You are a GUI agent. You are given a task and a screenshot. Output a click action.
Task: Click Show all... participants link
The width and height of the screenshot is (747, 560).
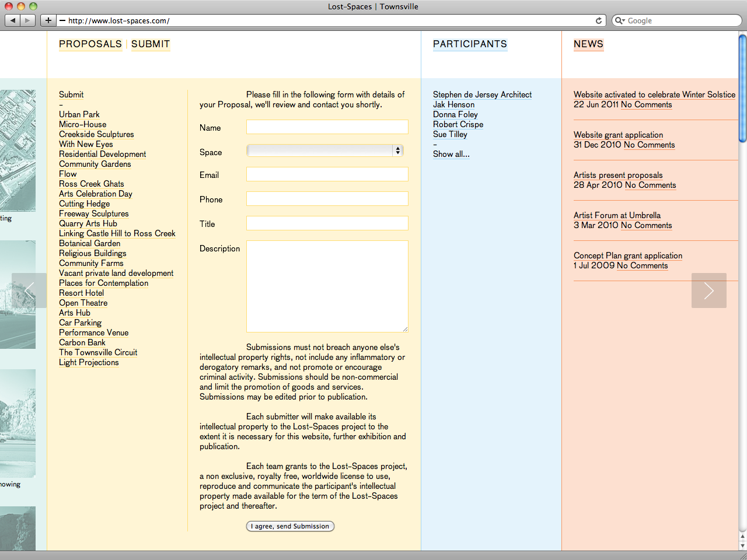point(451,154)
